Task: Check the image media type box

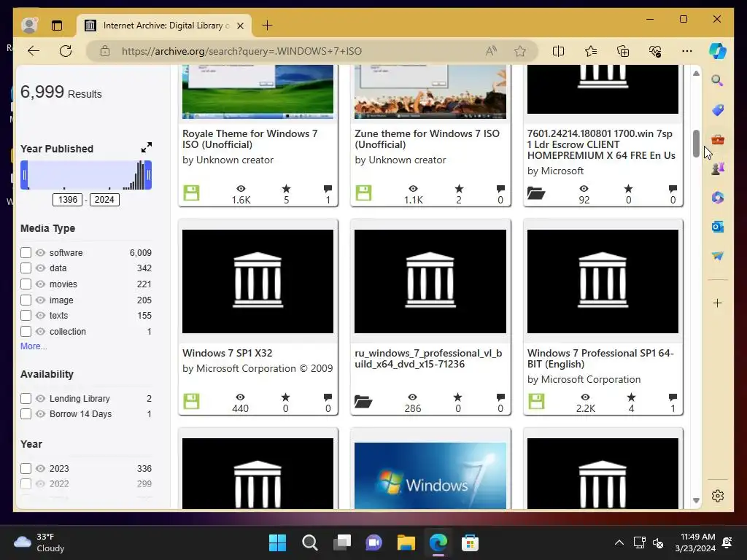Action: pos(26,300)
